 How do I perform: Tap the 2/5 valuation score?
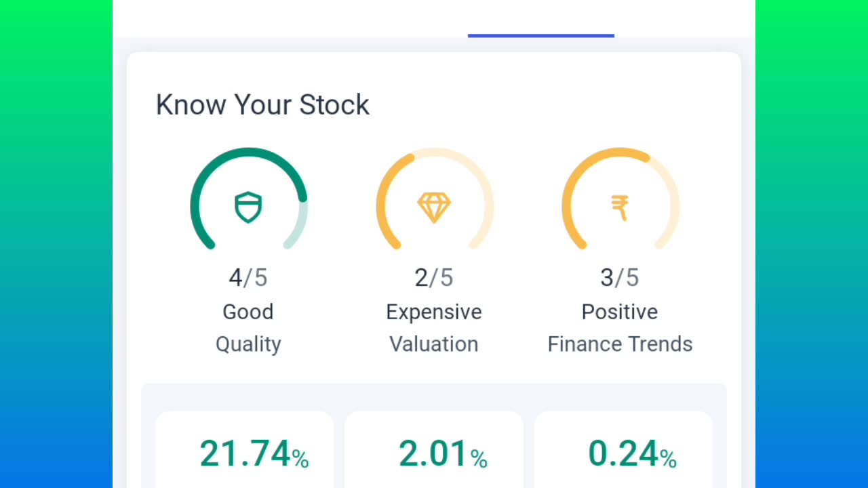(x=434, y=277)
